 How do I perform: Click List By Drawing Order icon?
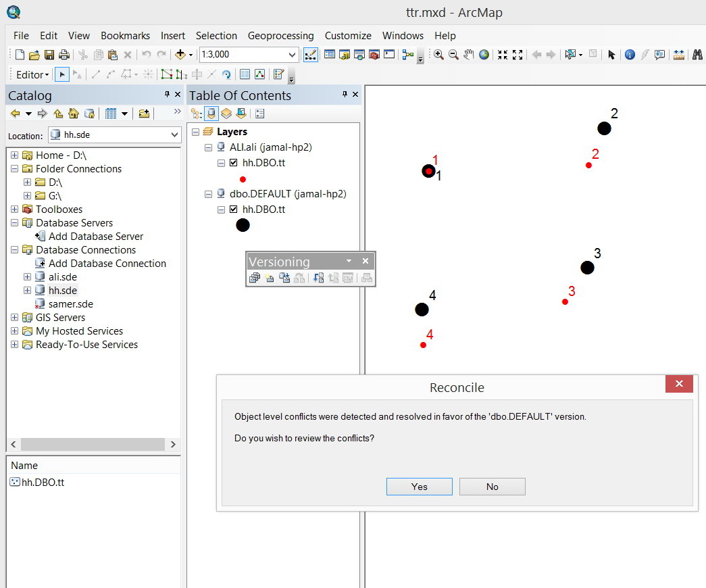pyautogui.click(x=196, y=114)
